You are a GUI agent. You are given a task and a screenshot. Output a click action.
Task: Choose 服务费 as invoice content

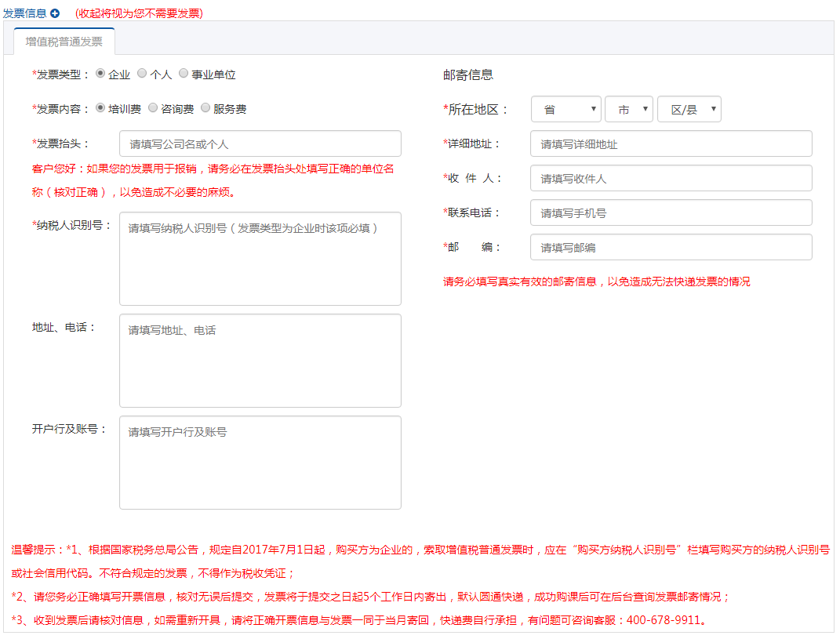(205, 108)
